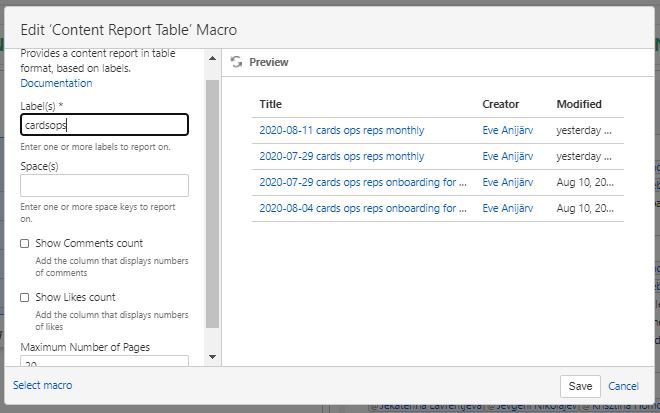Click the Creator column header
This screenshot has width=660, height=413.
pyautogui.click(x=500, y=104)
